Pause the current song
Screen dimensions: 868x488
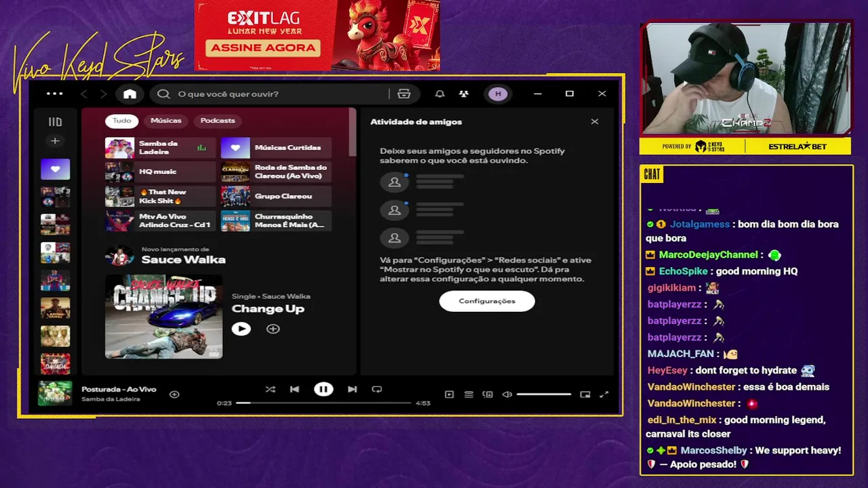coord(323,389)
